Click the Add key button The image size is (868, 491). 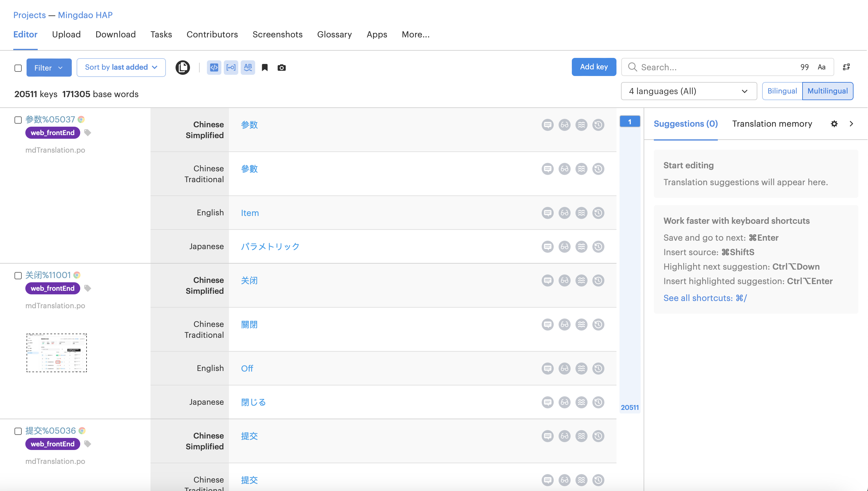[x=594, y=67]
